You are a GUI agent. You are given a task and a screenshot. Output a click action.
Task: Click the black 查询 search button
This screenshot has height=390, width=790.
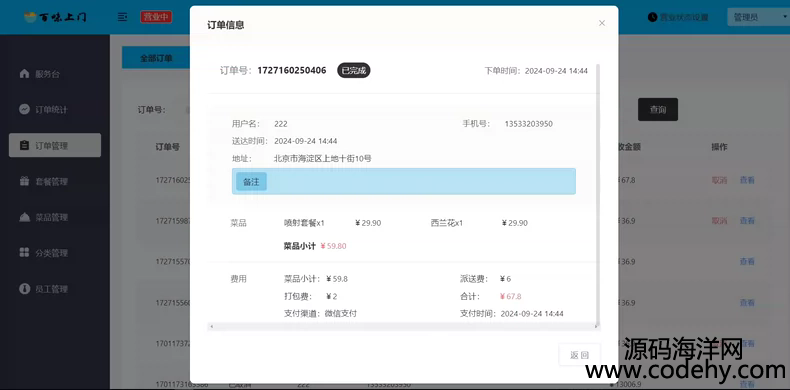657,109
